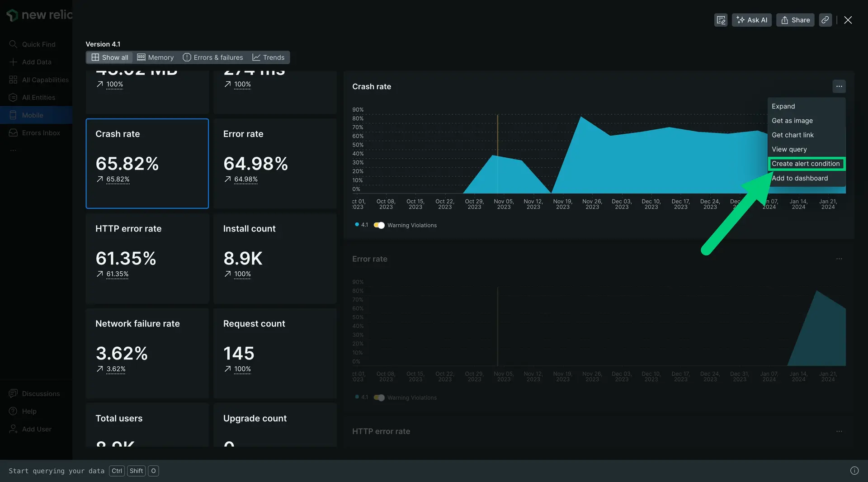This screenshot has width=868, height=482.
Task: Toggle the 4.1 series legend in Crash rate chart
Action: (362, 225)
